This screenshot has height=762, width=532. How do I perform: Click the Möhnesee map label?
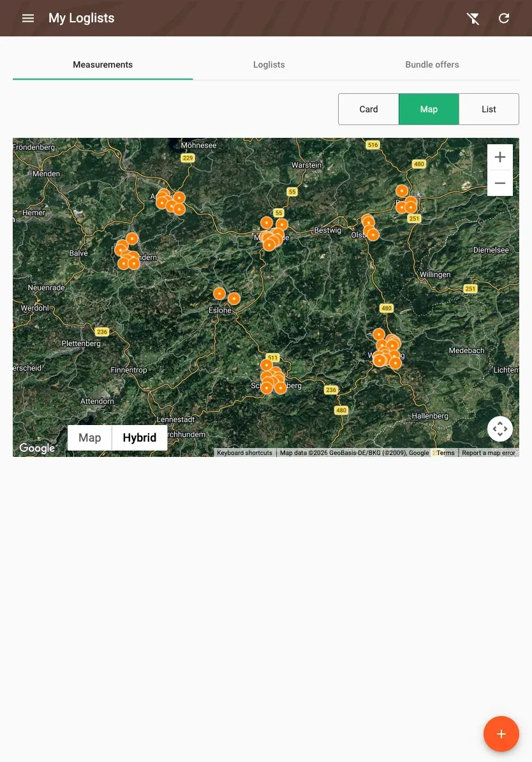[x=199, y=146]
